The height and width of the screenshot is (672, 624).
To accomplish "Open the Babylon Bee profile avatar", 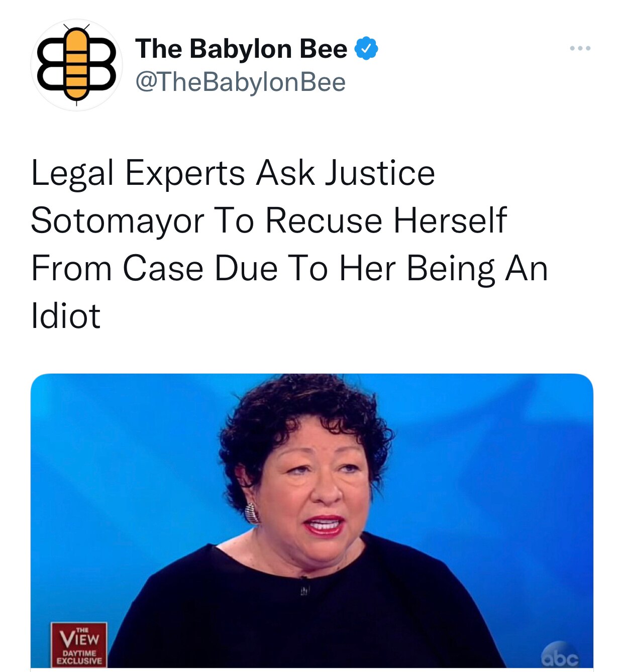I will click(x=76, y=65).
